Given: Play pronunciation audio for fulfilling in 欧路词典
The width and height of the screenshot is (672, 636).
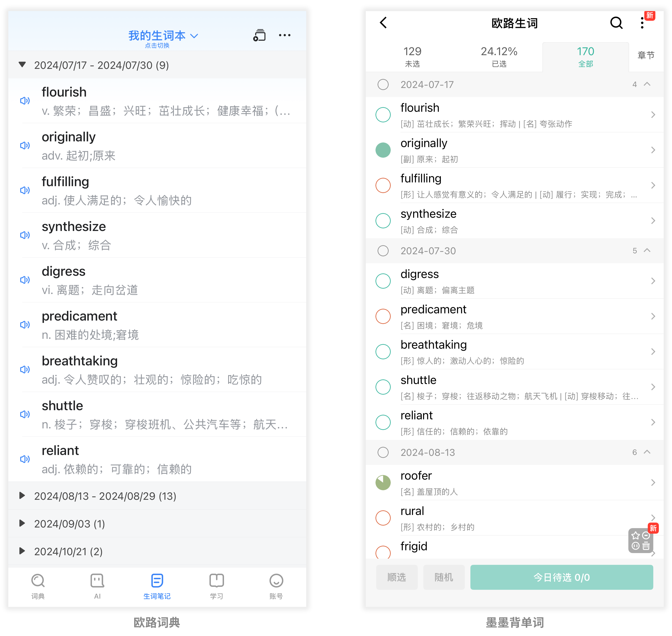Looking at the screenshot, I should 25,190.
